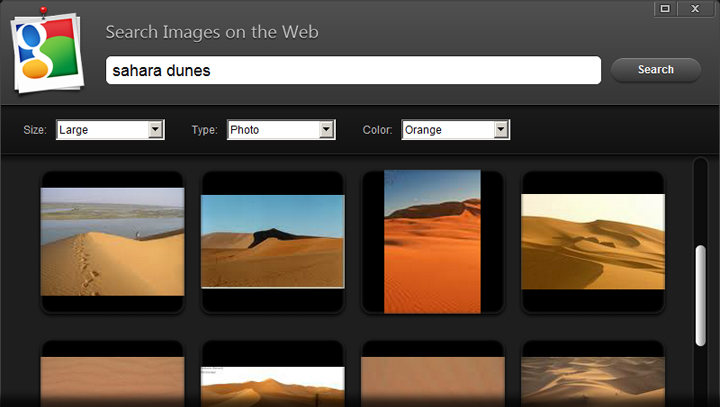Select the bottom-row thumbnail of an aerial dune field
Image resolution: width=720 pixels, height=407 pixels.
(593, 382)
